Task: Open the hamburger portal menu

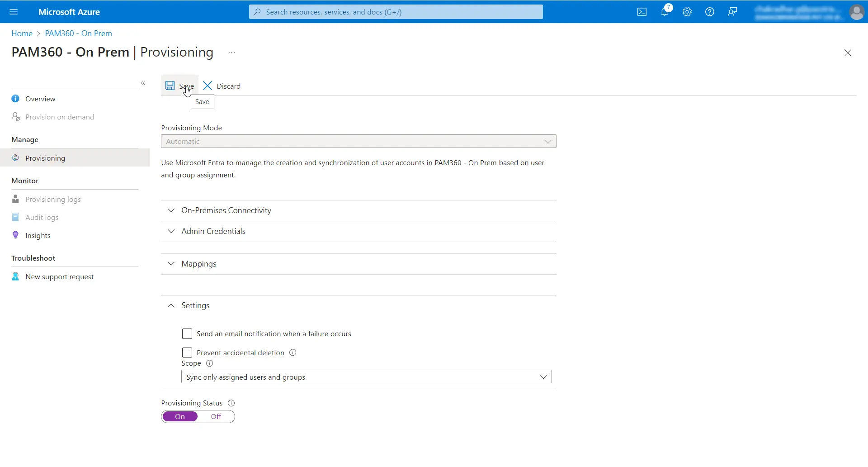Action: point(14,12)
